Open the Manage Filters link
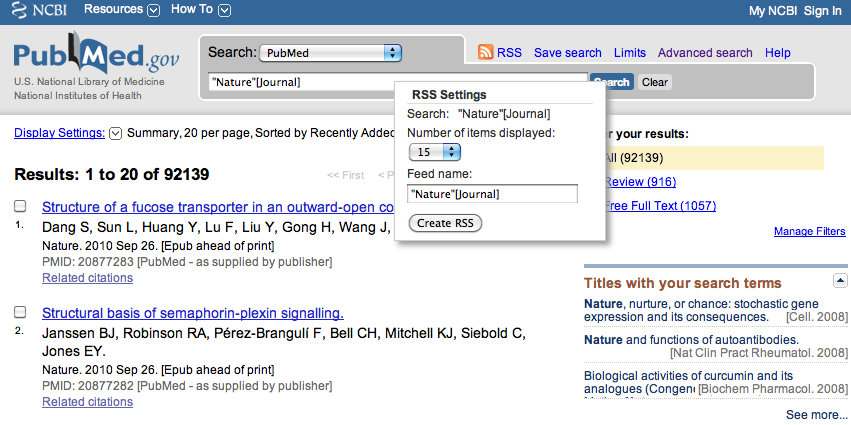The image size is (851, 425). [x=810, y=232]
